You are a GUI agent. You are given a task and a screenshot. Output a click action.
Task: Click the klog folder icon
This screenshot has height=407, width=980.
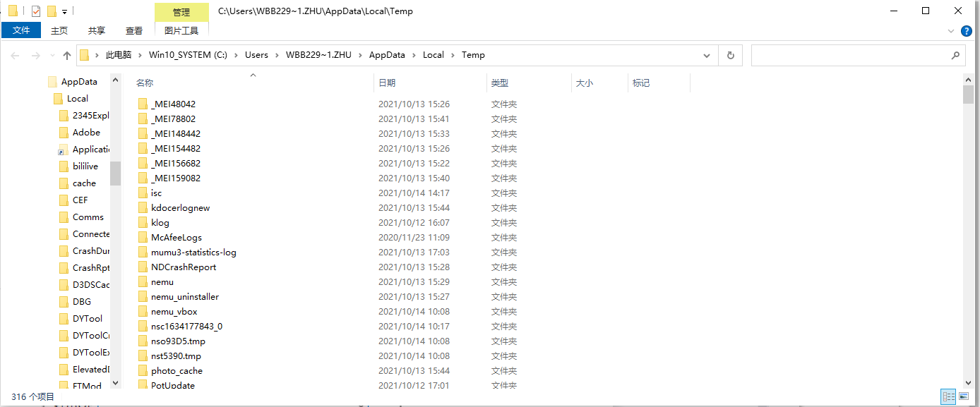point(143,223)
